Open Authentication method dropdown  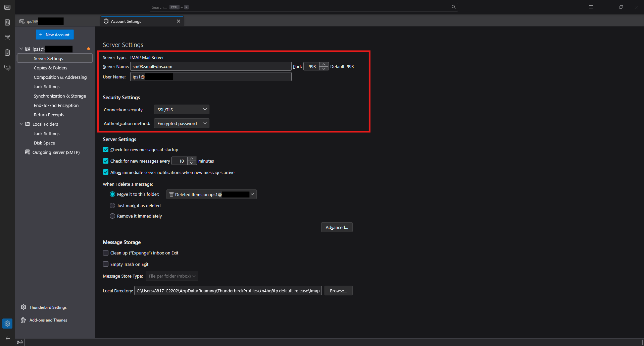tap(182, 123)
